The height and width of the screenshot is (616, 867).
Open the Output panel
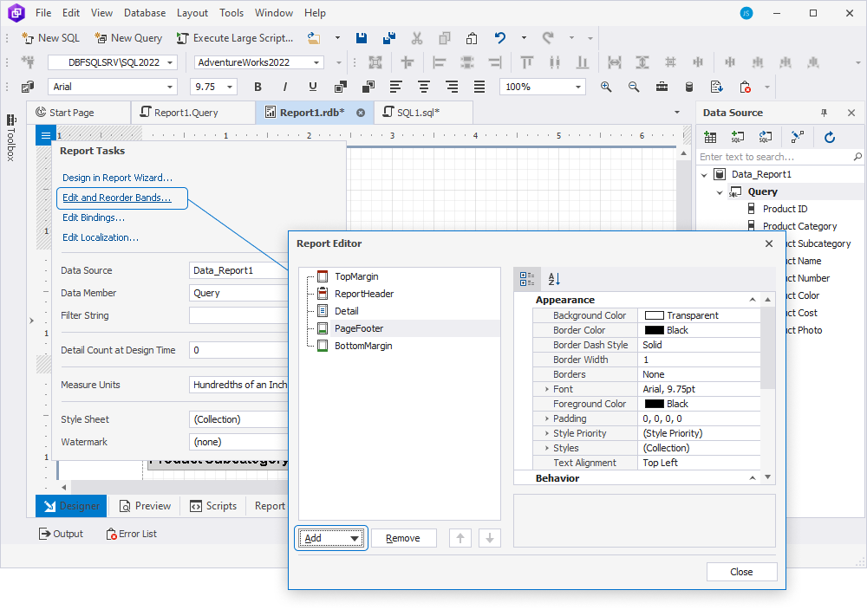61,535
